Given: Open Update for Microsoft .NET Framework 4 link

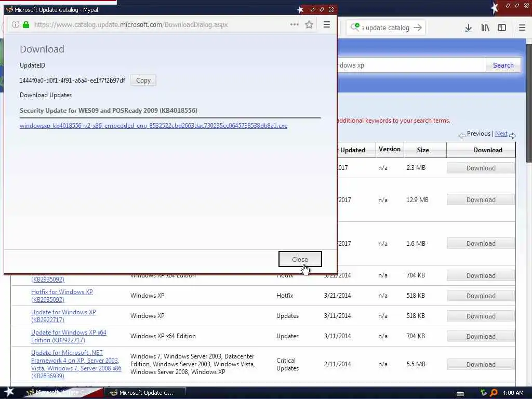Looking at the screenshot, I should point(76,364).
